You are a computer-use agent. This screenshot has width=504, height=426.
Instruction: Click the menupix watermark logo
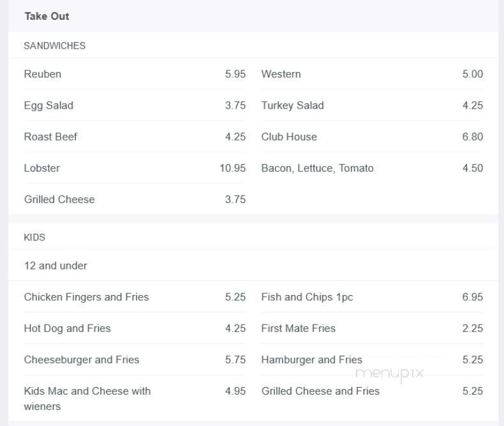pos(390,374)
